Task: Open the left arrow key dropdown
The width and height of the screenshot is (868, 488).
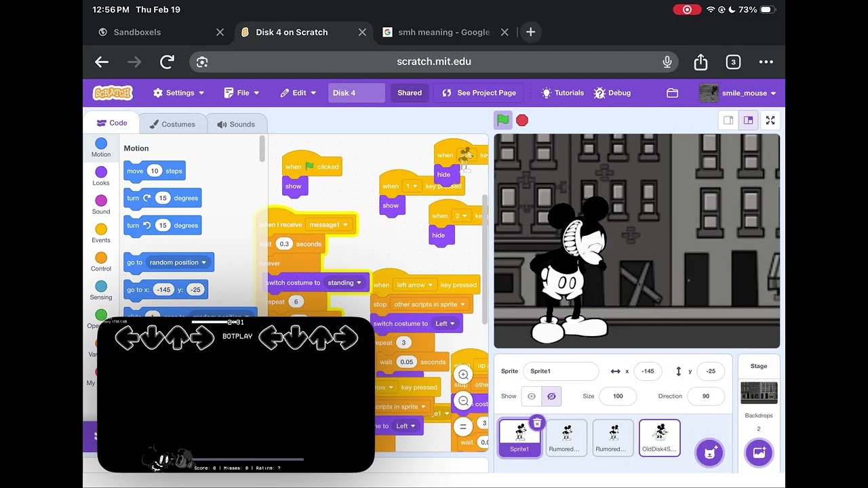Action: (x=415, y=285)
